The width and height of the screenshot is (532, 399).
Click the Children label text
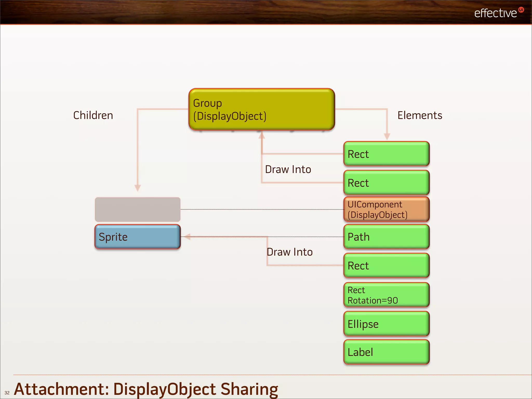93,115
